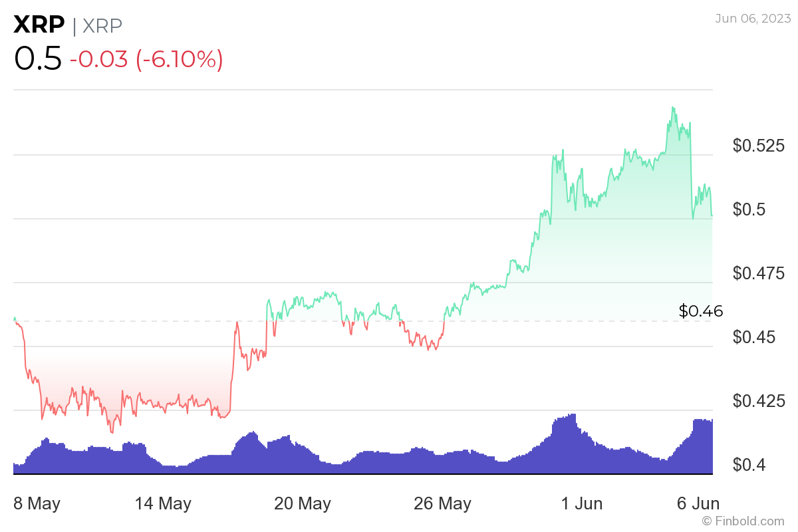Select the $0.525 price axis label
The width and height of the screenshot is (798, 532).
point(758,145)
